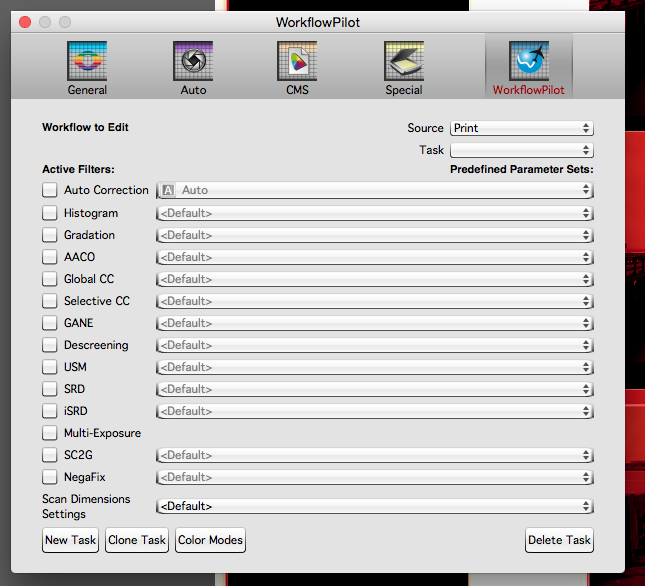
Task: Click the Auto tab label
Action: click(x=193, y=90)
